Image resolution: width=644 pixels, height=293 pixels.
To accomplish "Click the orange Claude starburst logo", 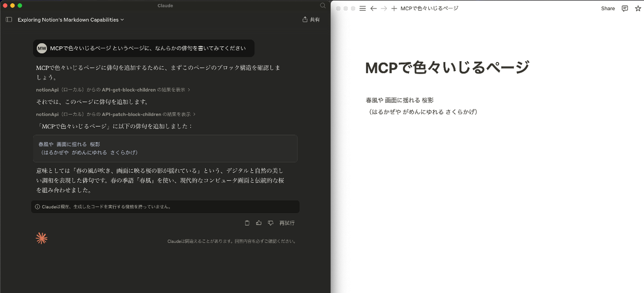I will (x=42, y=238).
